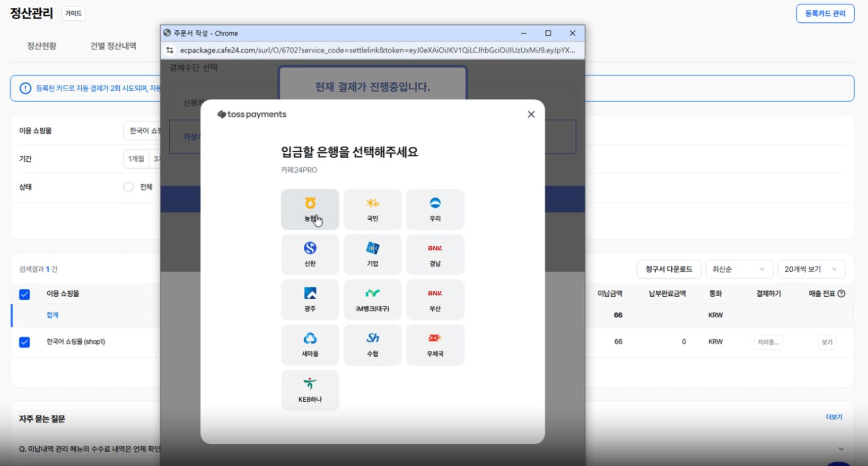
Task: Click the 가이드 button next to 정산관리
Action: (x=73, y=13)
